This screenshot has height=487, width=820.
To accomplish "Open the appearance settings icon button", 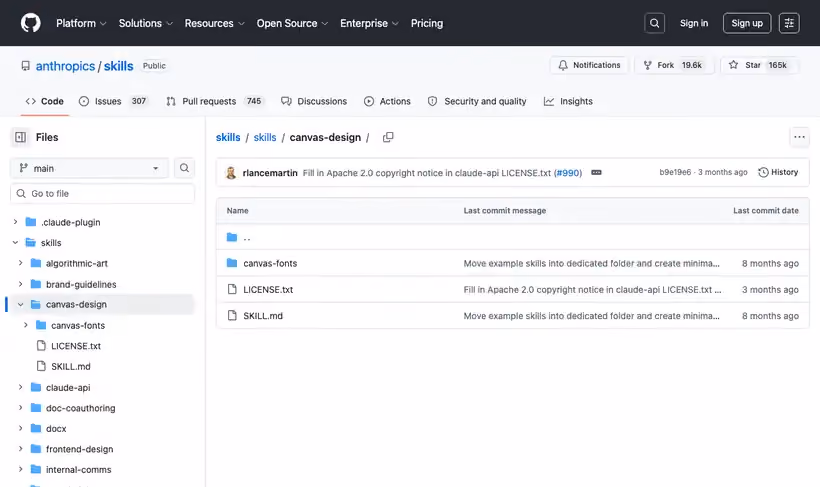I will pyautogui.click(x=789, y=23).
